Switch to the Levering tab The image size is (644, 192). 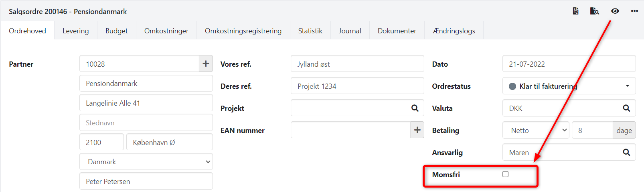[x=76, y=31]
